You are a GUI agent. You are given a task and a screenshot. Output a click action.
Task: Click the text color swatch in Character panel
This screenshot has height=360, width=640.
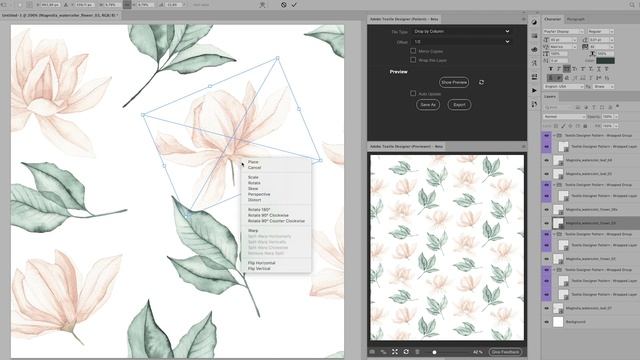point(605,60)
